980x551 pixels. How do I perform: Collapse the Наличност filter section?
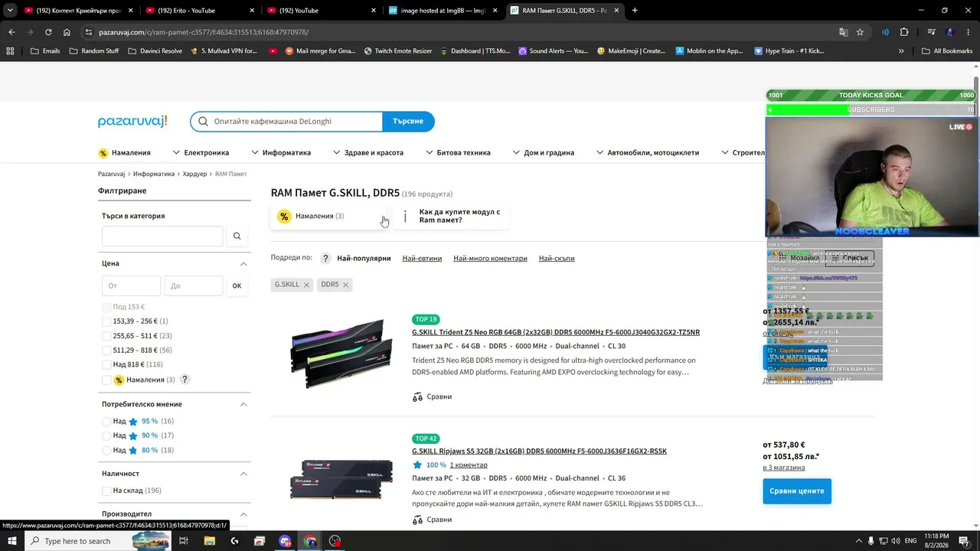pyautogui.click(x=243, y=474)
